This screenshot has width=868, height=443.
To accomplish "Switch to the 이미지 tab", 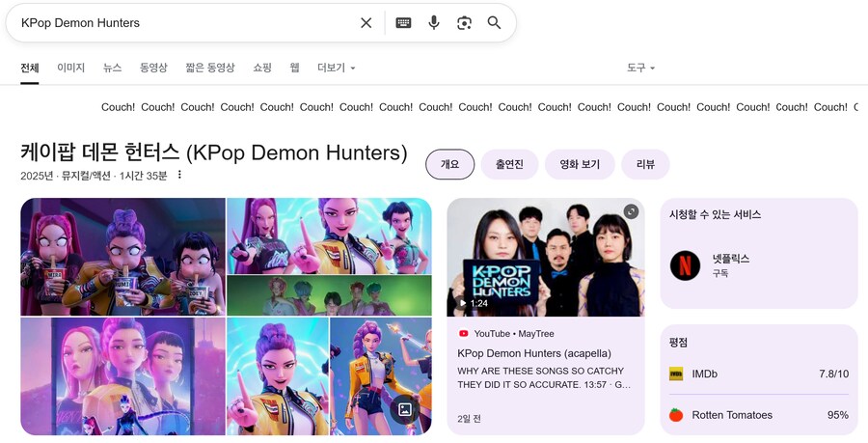I will 70,68.
